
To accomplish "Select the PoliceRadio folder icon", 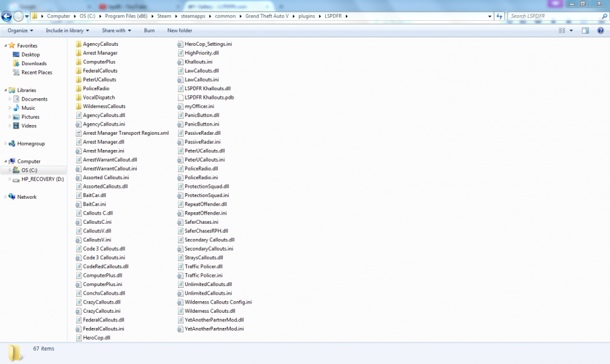I will click(x=79, y=88).
